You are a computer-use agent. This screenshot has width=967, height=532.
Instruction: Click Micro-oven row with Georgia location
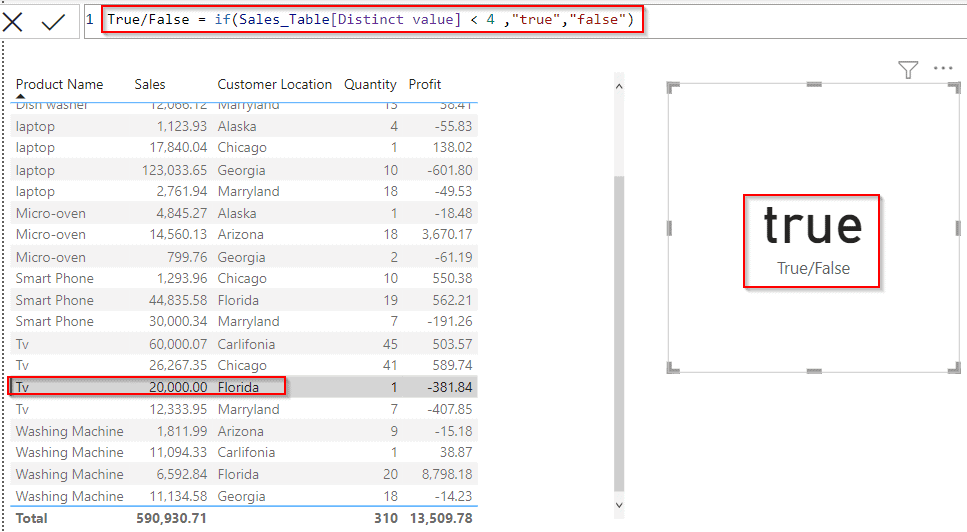click(244, 257)
